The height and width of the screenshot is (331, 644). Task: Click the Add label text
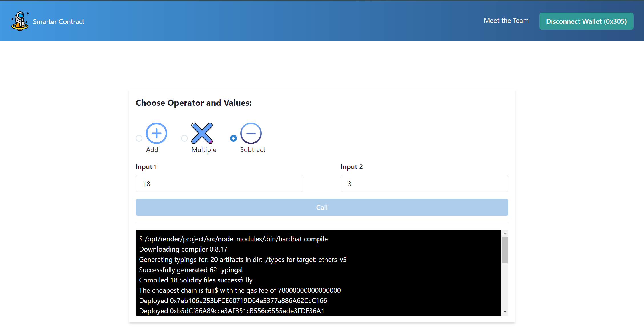(x=152, y=150)
